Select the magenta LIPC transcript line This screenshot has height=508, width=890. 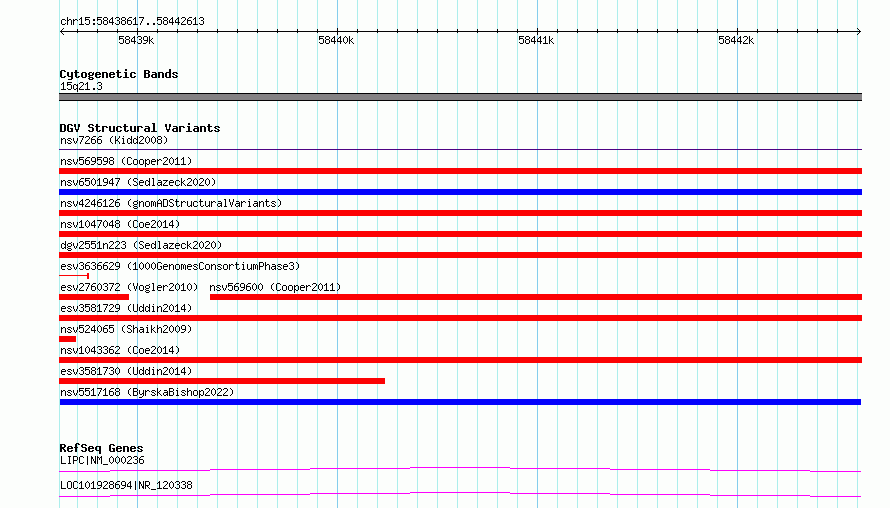[460, 469]
